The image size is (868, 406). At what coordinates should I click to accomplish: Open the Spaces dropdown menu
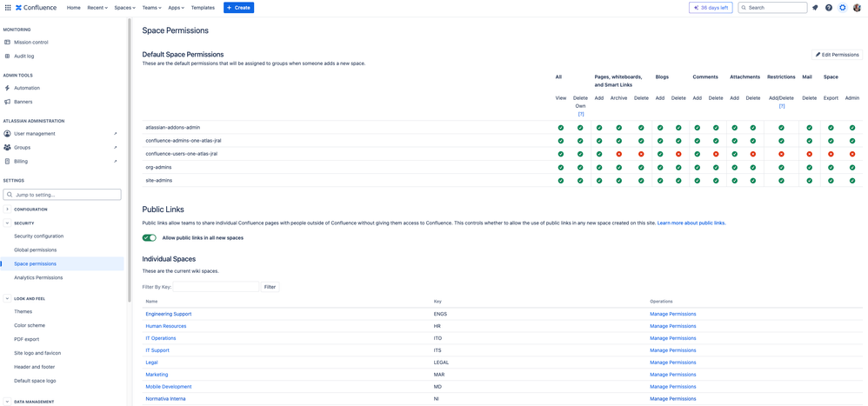coord(125,8)
